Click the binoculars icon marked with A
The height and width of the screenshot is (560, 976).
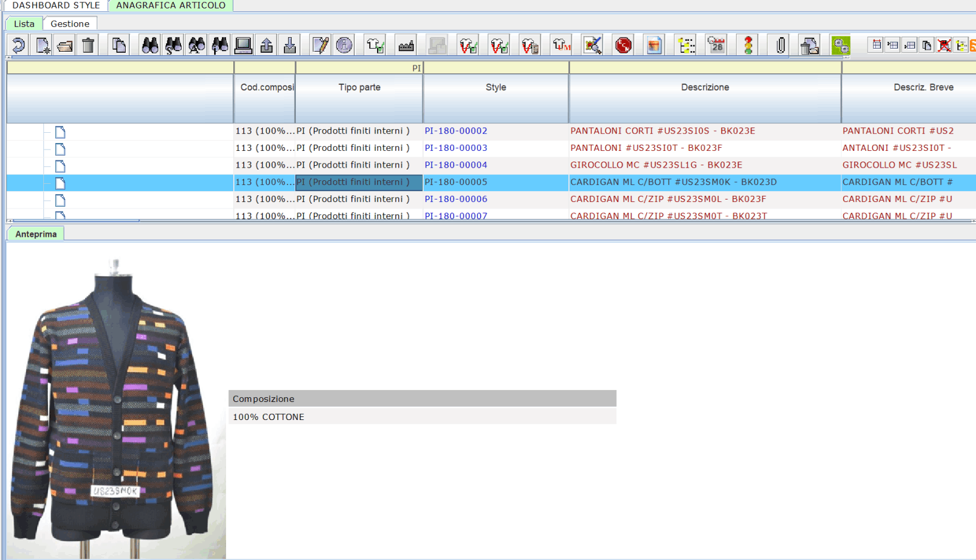(x=197, y=45)
